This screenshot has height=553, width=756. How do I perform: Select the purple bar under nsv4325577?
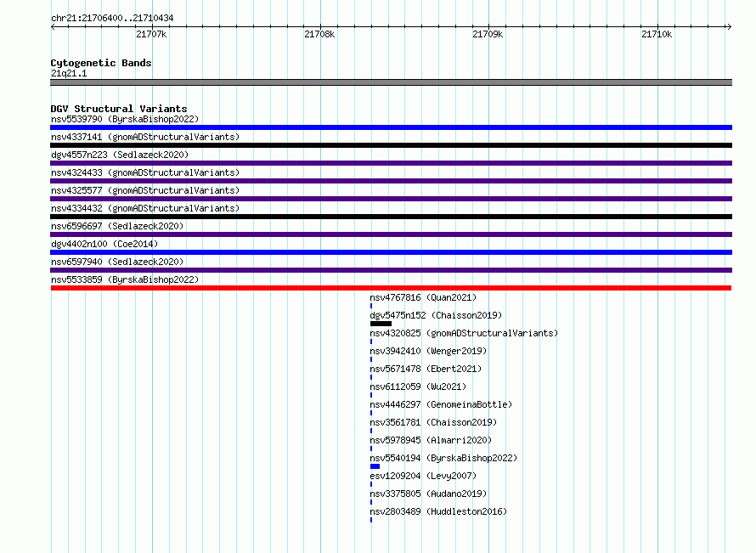point(391,199)
